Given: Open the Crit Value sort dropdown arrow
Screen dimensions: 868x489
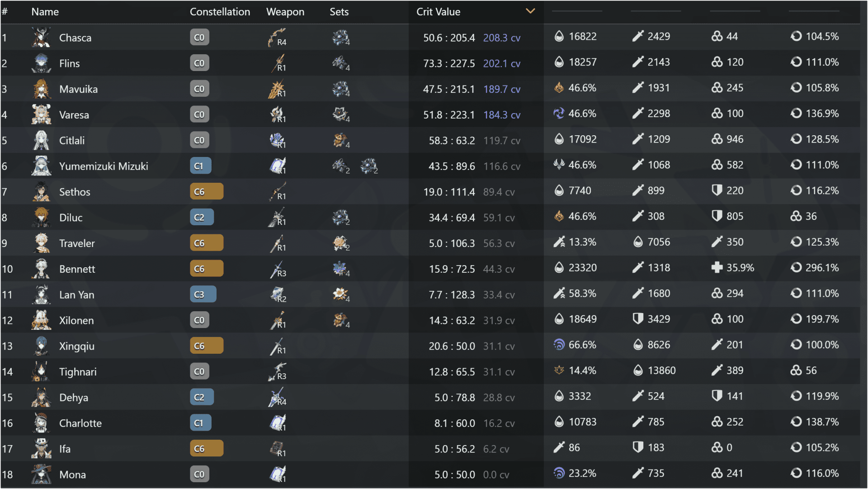Looking at the screenshot, I should coord(530,11).
